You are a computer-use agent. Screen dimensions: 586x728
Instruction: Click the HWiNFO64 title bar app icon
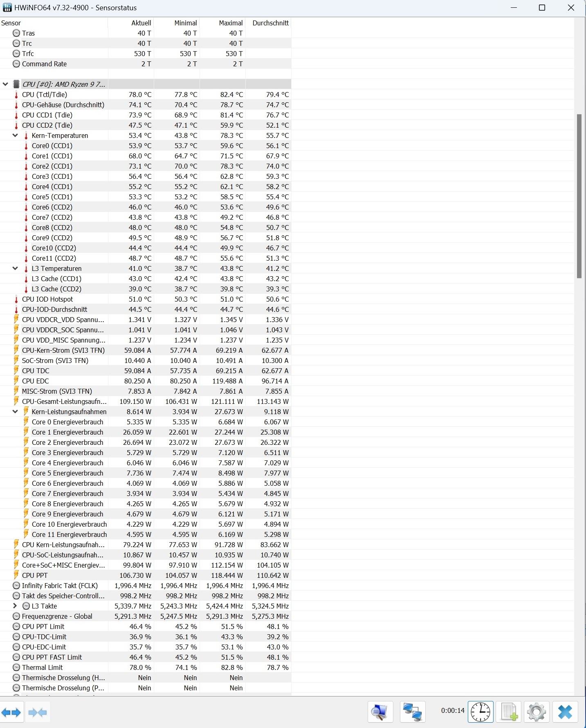click(x=7, y=8)
